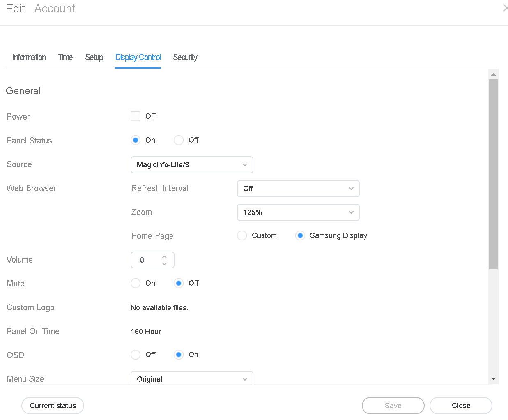Toggle the Power Off checkbox
Image resolution: width=508 pixels, height=420 pixels.
(136, 116)
